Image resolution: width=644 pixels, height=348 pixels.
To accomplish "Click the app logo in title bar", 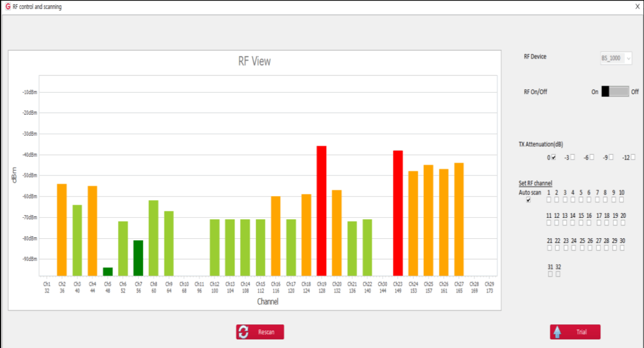I will click(7, 7).
